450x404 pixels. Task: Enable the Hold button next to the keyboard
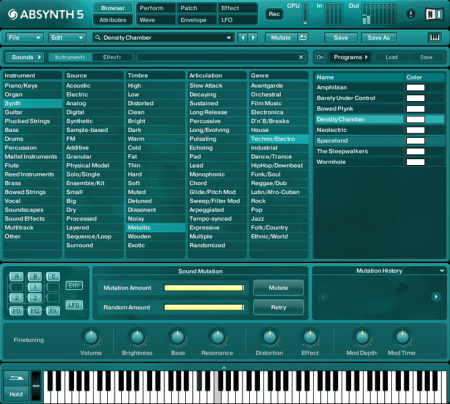click(x=16, y=394)
